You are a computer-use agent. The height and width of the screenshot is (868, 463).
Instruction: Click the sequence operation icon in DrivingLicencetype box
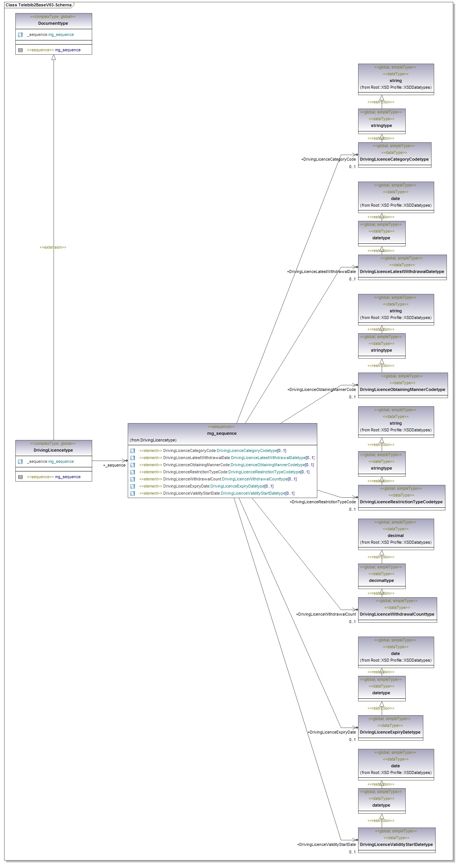coord(20,477)
